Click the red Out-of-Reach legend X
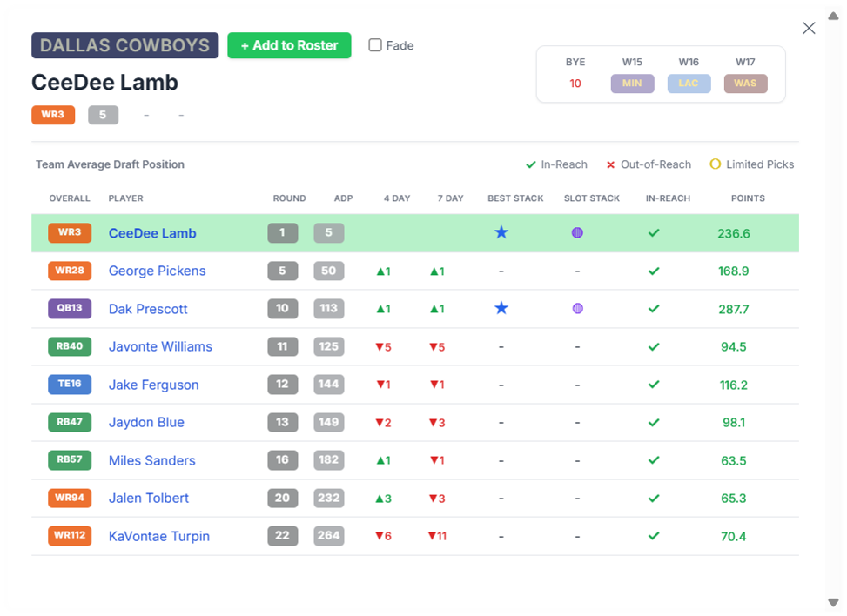Image resolution: width=847 pixels, height=616 pixels. pos(610,164)
